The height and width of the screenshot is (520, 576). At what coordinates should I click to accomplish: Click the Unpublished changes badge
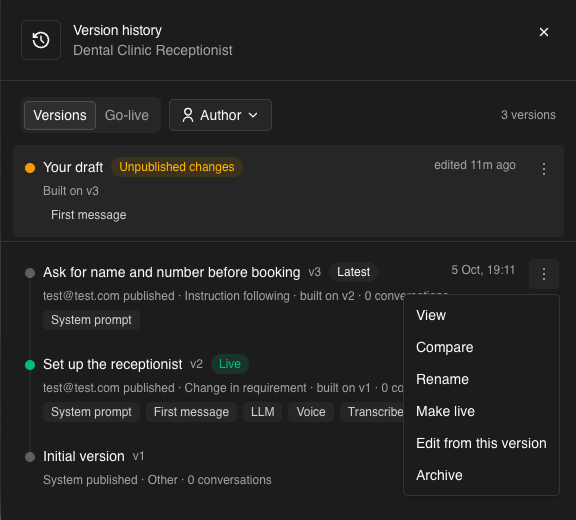point(177,167)
